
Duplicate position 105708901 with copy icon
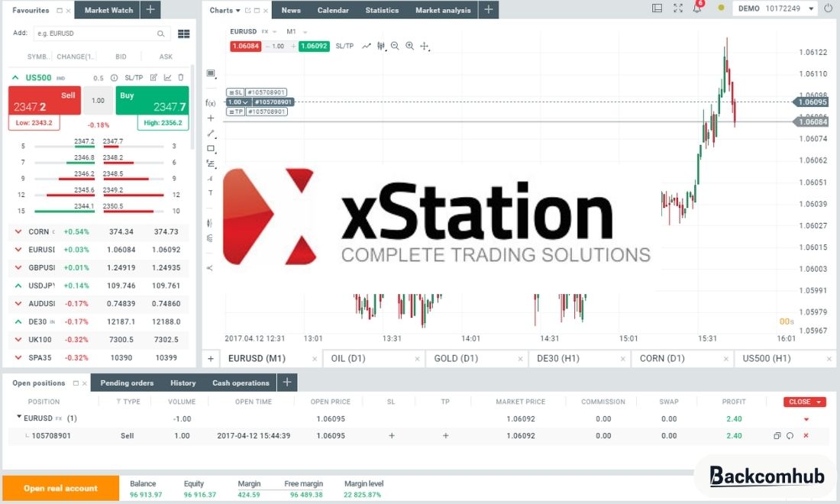(x=777, y=436)
